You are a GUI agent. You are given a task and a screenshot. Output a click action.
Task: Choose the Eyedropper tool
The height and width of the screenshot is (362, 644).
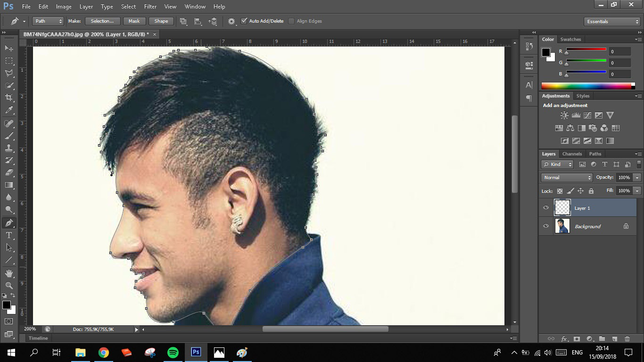point(9,110)
